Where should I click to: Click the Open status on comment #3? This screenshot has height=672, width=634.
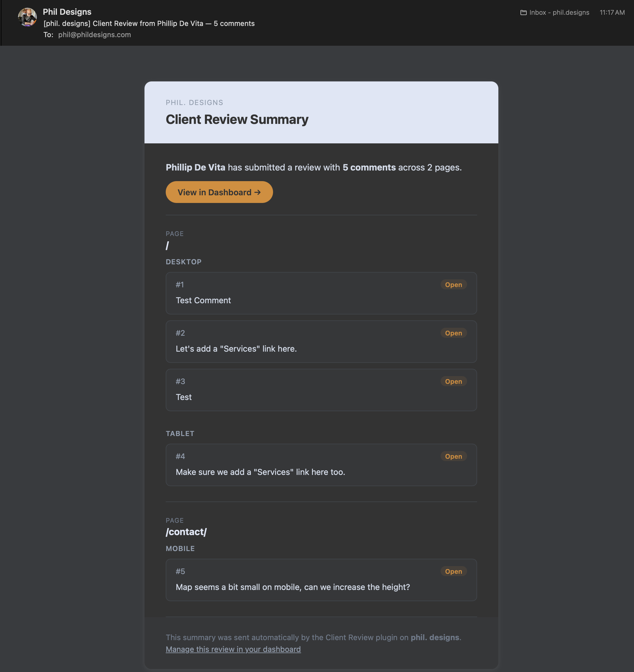[453, 381]
